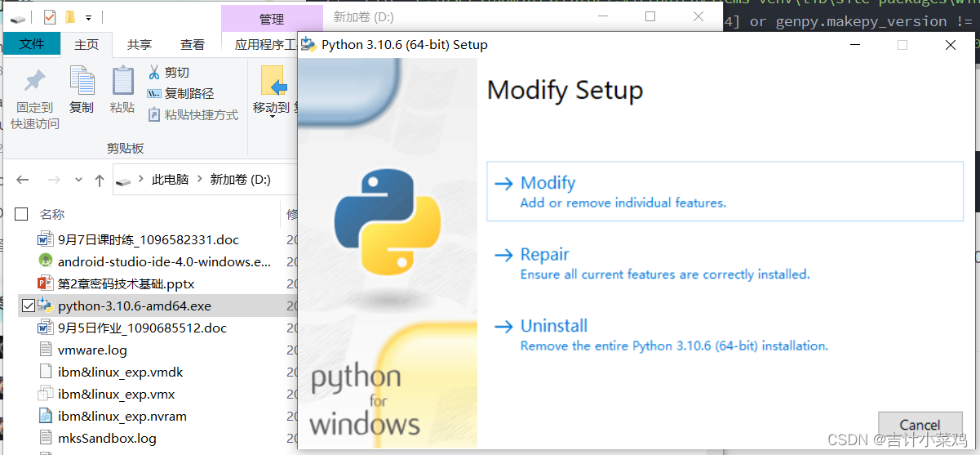
Task: Open the Customize Quick Access Toolbar dropdown
Action: pos(88,17)
